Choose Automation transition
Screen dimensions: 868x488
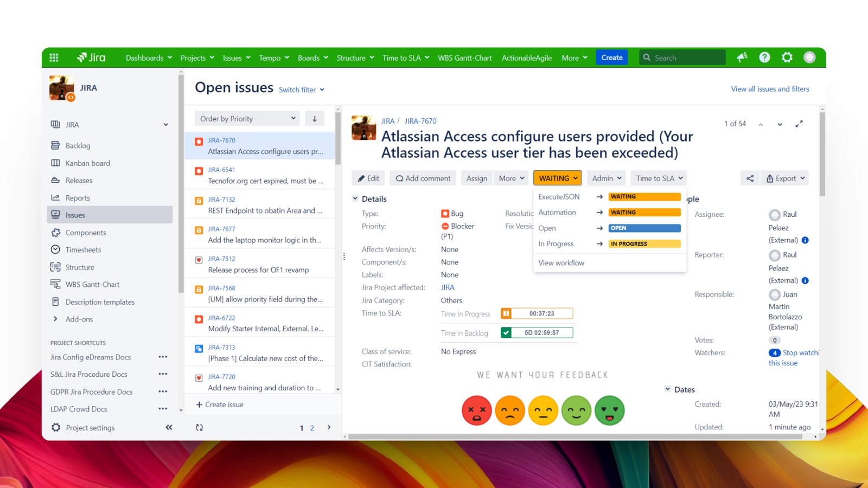pyautogui.click(x=610, y=213)
